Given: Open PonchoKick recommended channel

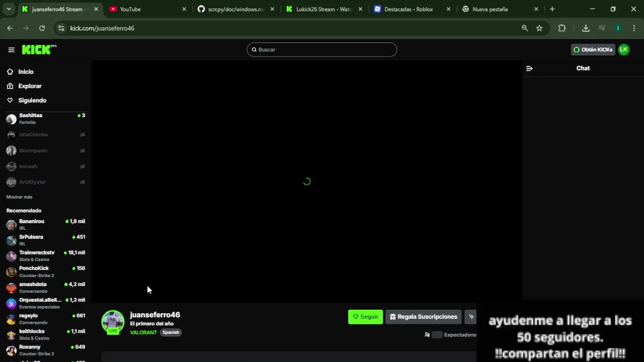Looking at the screenshot, I should tap(45, 271).
